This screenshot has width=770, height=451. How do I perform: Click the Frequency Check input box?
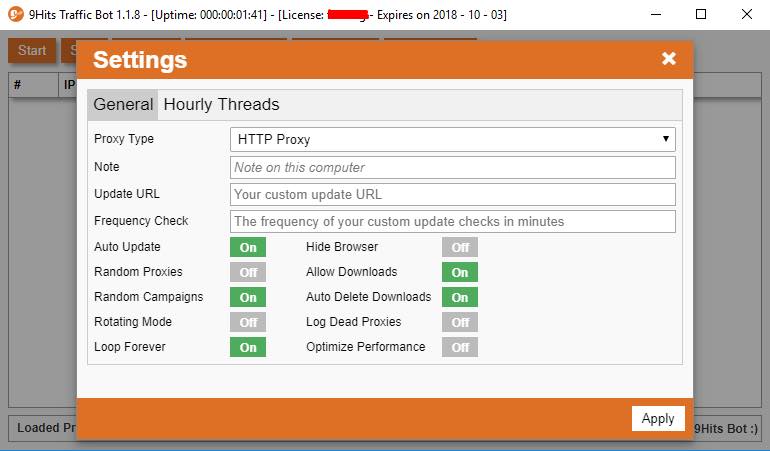tap(453, 222)
